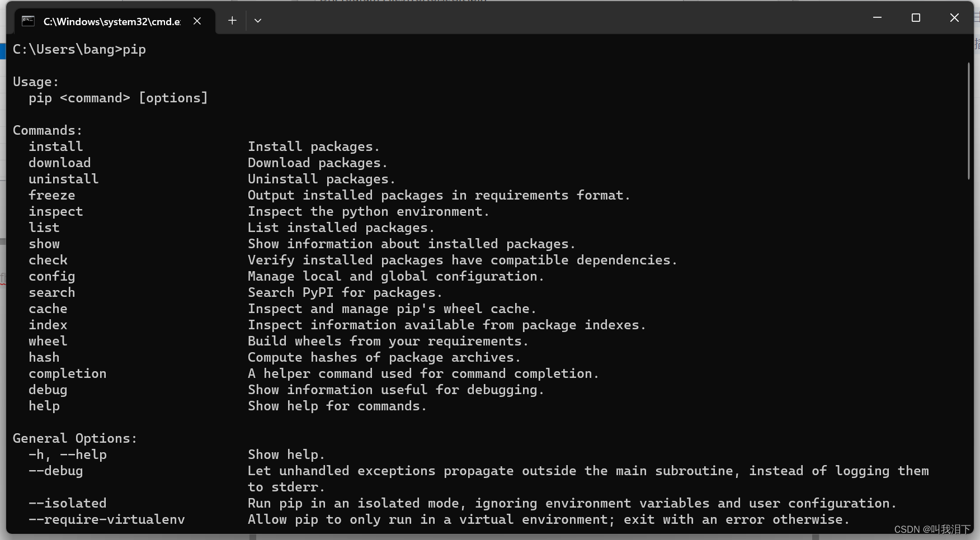The image size is (980, 540).
Task: Click the 'freeze' command entry
Action: (x=51, y=195)
